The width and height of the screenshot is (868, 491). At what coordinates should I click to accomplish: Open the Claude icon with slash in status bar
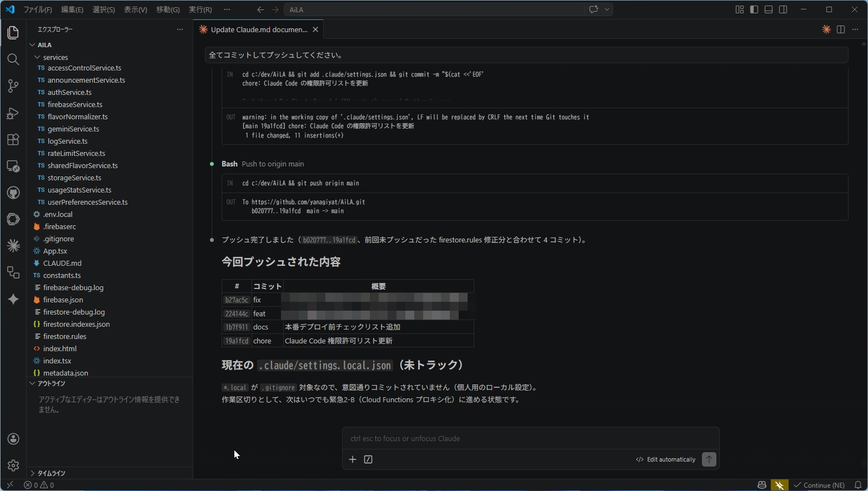point(780,485)
